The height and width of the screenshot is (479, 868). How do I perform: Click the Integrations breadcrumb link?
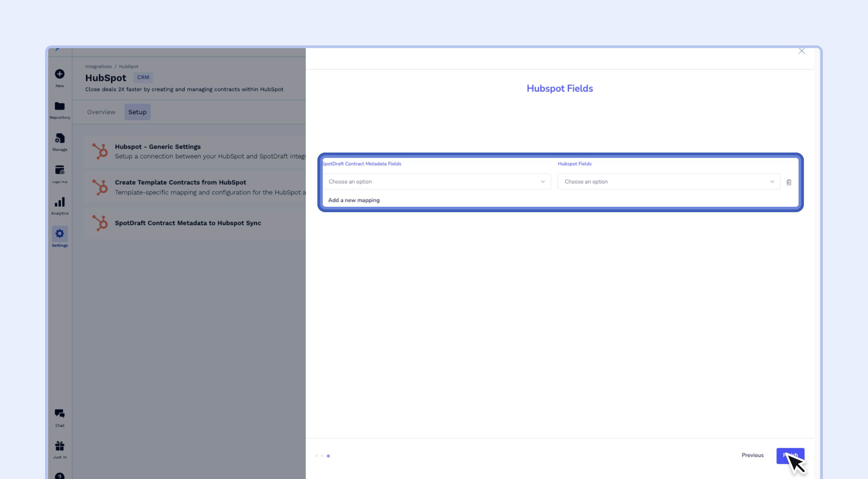pyautogui.click(x=98, y=66)
